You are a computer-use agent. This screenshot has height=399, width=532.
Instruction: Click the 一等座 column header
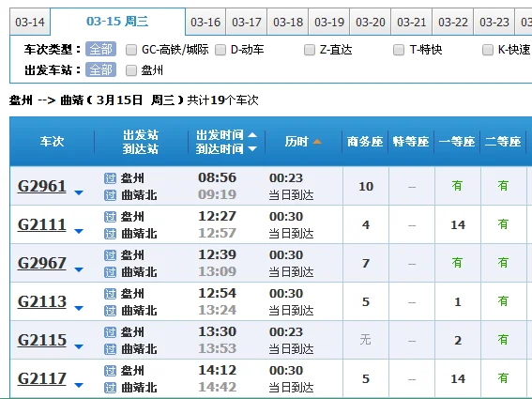pyautogui.click(x=457, y=142)
